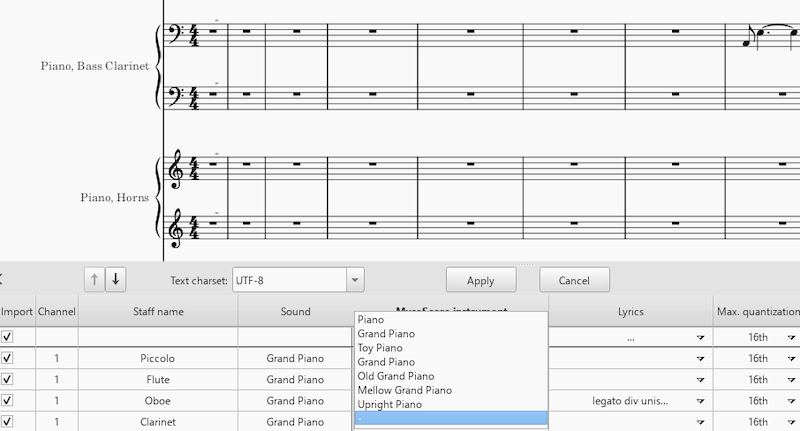Screen dimensions: 800x431
Task: Click the Apply button
Action: point(481,280)
